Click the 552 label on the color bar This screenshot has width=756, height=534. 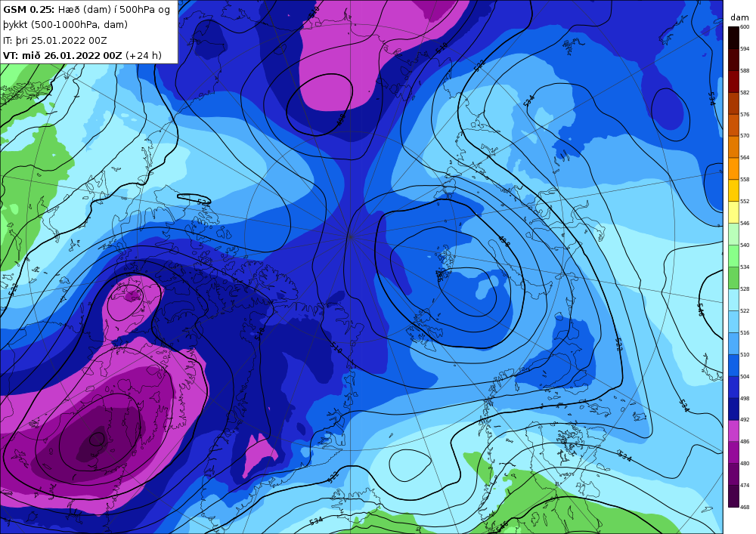745,201
